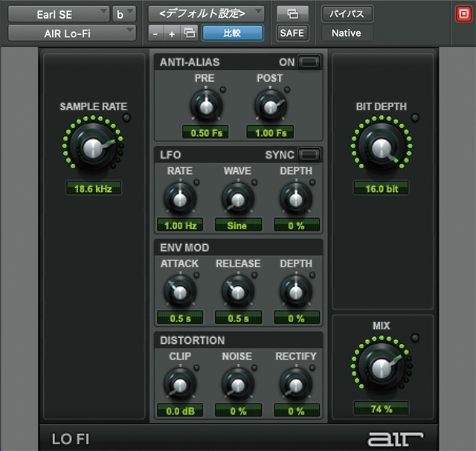Click the Rectify 0 % value field
Viewport: 476px width, 451px height.
[297, 411]
